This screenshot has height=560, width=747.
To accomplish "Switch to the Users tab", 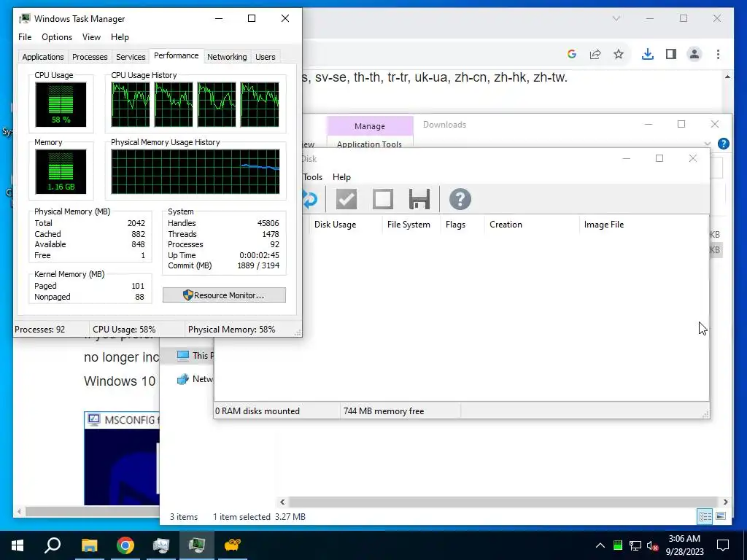I will (266, 57).
